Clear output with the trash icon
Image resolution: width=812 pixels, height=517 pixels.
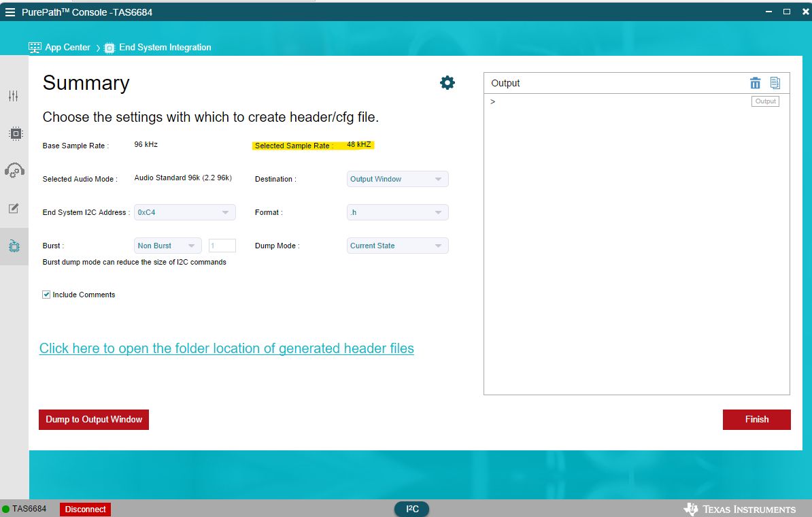click(755, 83)
